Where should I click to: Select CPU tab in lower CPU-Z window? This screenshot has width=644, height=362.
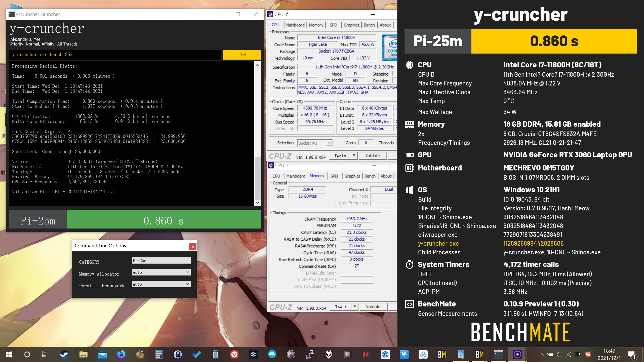(x=276, y=176)
